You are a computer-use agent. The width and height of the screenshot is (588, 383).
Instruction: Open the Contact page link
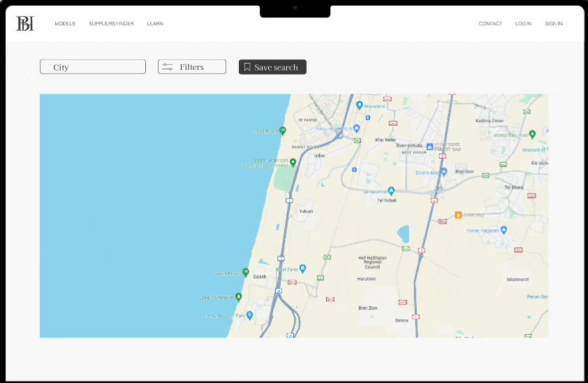[x=490, y=24]
